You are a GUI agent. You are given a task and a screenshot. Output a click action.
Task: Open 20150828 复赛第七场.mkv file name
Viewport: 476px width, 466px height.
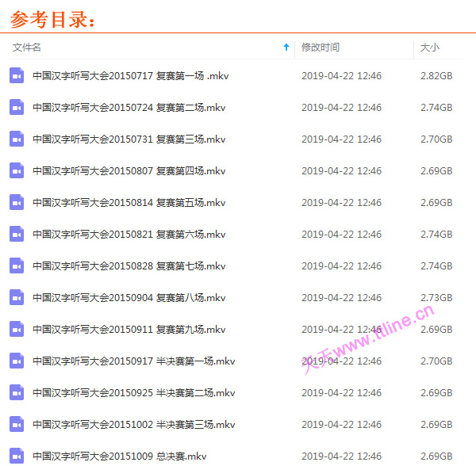pyautogui.click(x=129, y=266)
